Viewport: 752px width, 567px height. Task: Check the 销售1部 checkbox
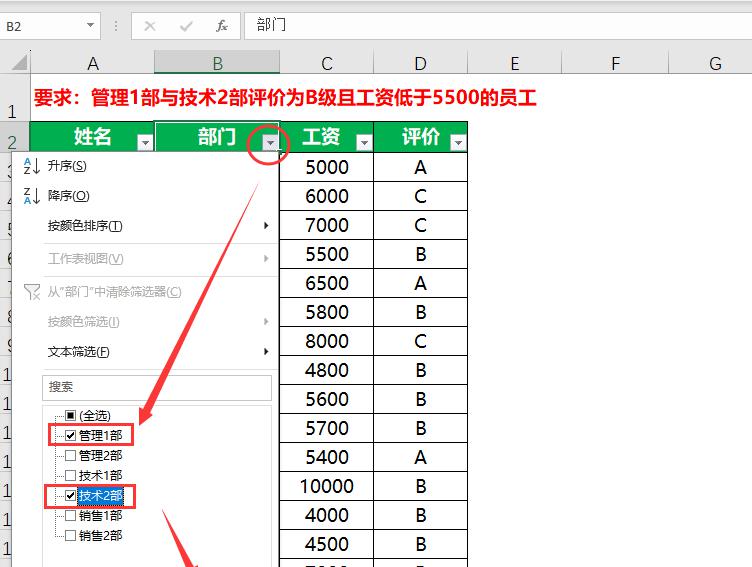[70, 516]
